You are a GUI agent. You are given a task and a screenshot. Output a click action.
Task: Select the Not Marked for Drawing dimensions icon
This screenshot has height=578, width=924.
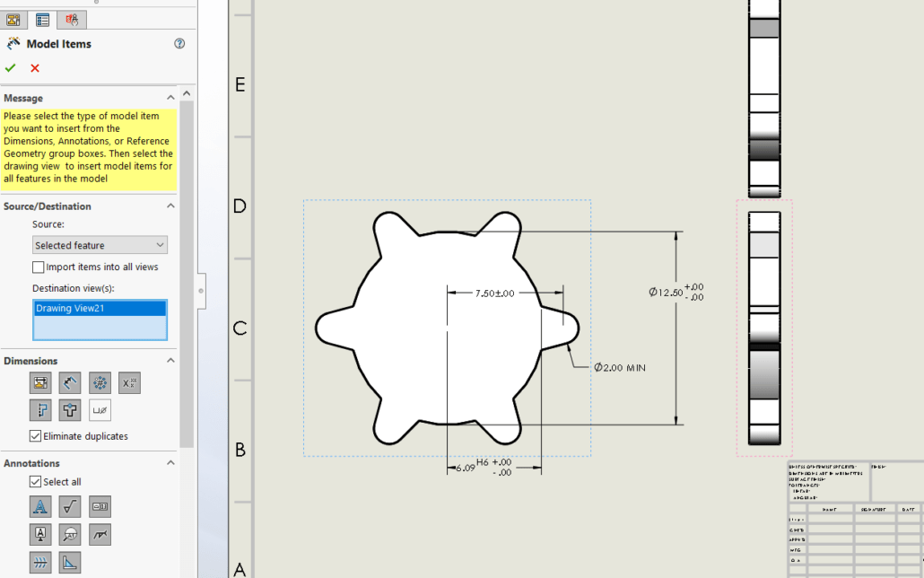tap(68, 382)
